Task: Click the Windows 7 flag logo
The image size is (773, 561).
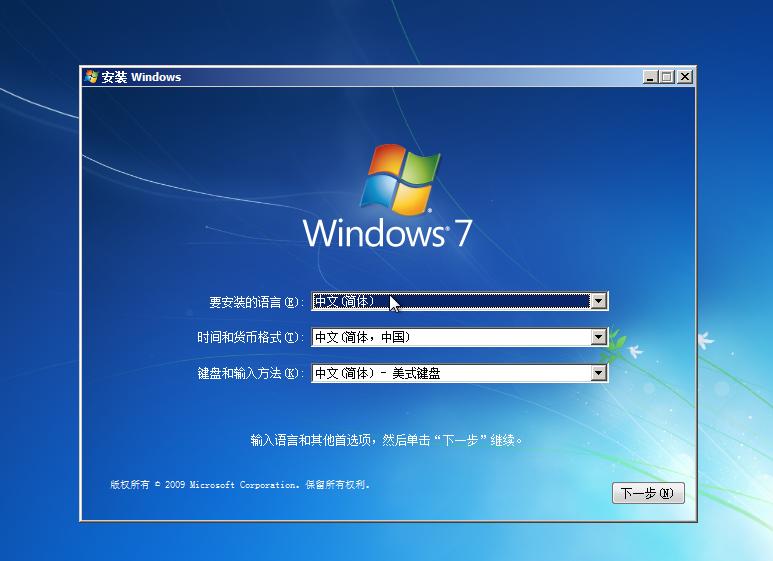Action: (x=400, y=179)
